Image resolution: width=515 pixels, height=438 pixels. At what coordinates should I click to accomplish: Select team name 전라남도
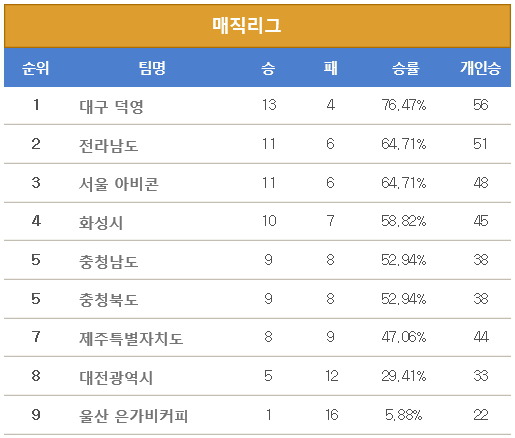tap(108, 145)
